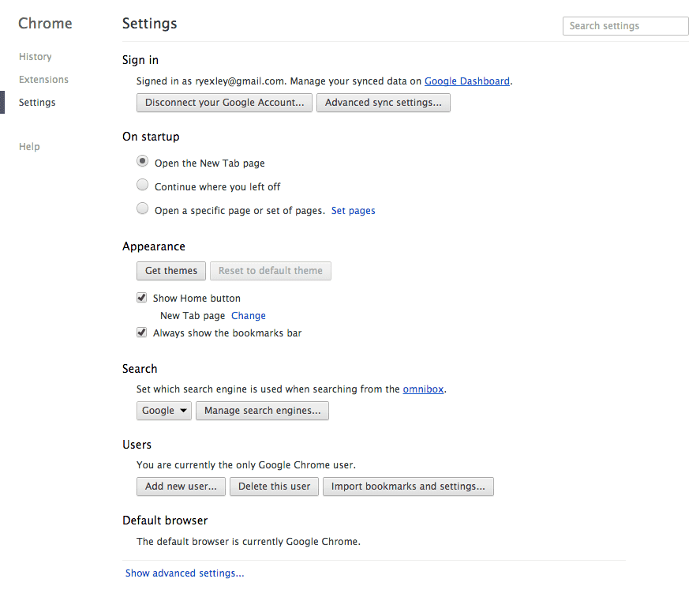
Task: Click Disconnect your Google Account button
Action: (x=224, y=103)
